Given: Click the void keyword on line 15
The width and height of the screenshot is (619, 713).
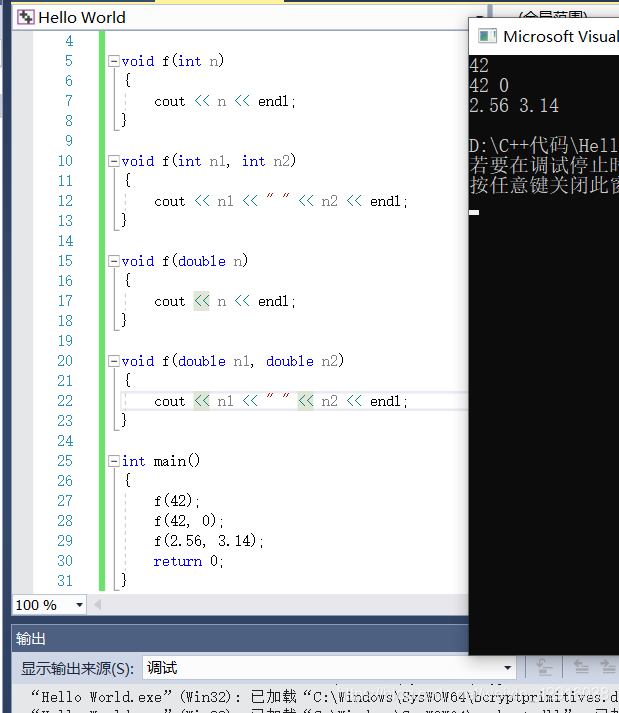Looking at the screenshot, I should 138,261.
